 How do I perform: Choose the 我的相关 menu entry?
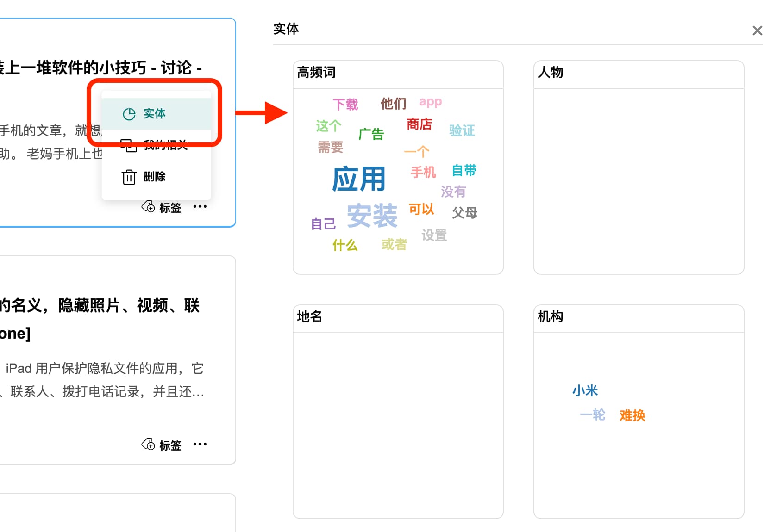pyautogui.click(x=165, y=145)
